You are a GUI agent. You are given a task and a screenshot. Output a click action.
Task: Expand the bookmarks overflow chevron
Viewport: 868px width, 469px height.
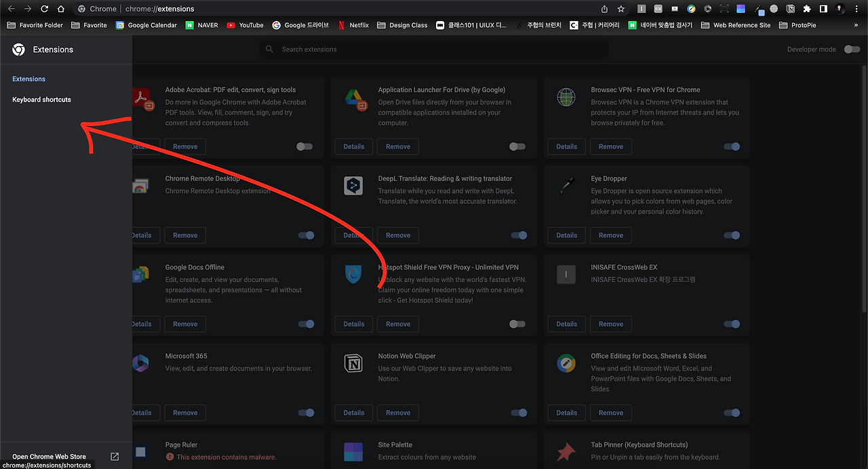856,25
